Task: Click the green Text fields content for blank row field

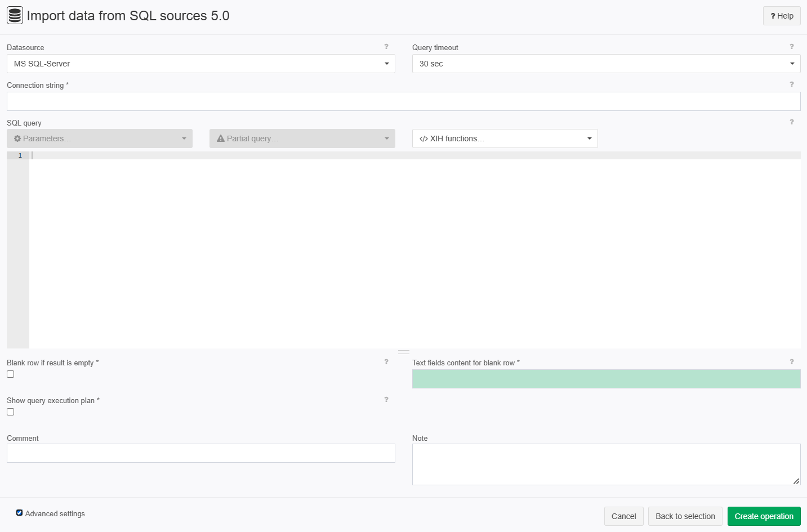Action: pyautogui.click(x=607, y=379)
